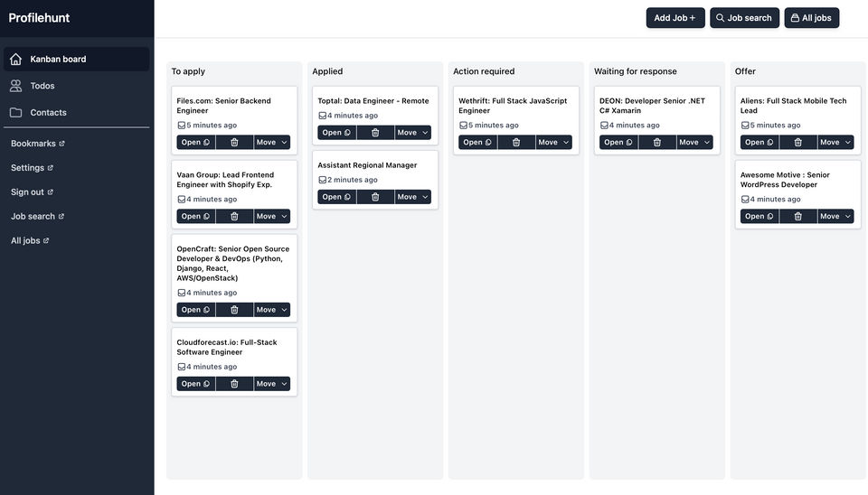Expand Move menu on Wethrift card
Screen dimensions: 868x495
point(553,142)
